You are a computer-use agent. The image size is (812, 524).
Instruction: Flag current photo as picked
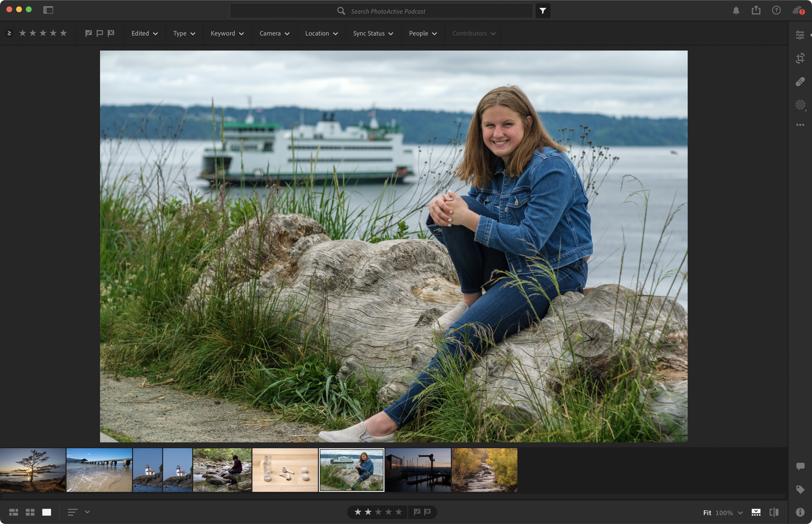tap(417, 512)
